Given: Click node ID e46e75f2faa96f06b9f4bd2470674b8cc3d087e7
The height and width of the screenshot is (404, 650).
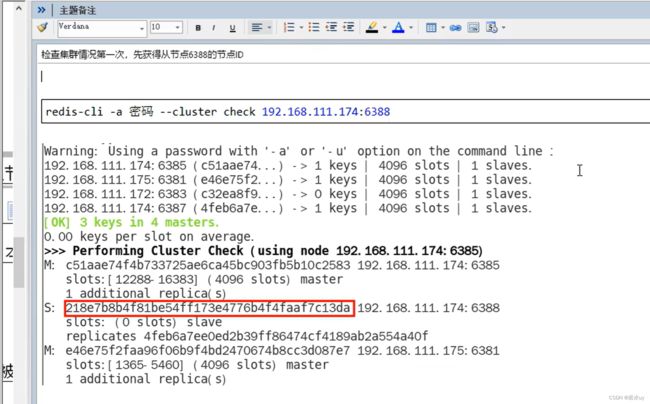Looking at the screenshot, I should [208, 351].
